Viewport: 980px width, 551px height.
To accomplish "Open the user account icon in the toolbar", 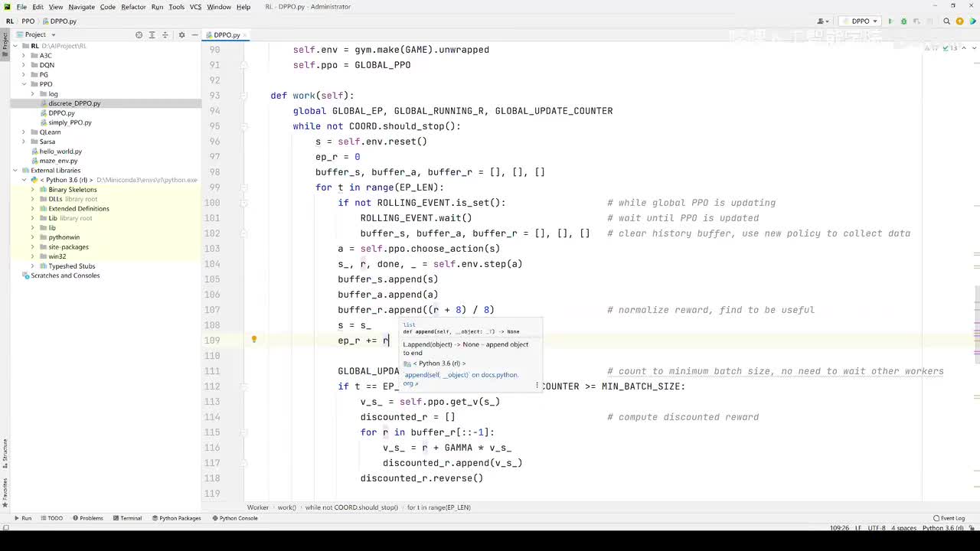I will tap(823, 21).
